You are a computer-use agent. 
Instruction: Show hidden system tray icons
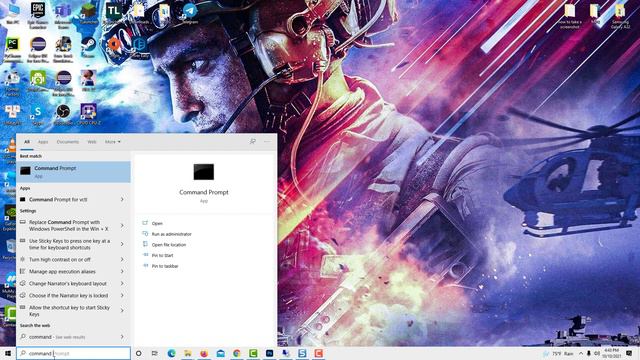(581, 353)
